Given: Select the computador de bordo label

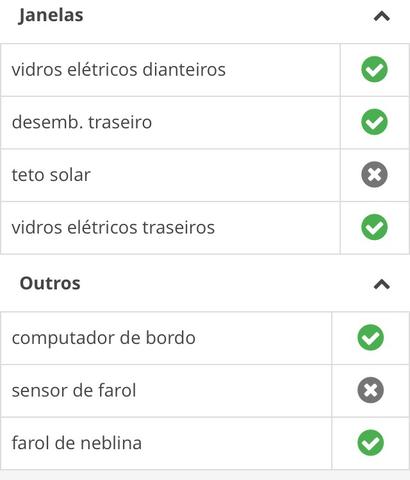Looking at the screenshot, I should (104, 338).
